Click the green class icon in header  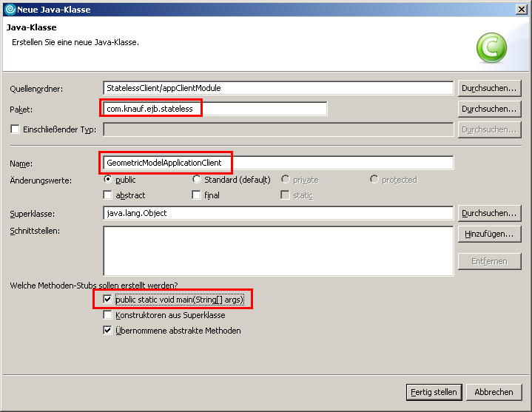[x=491, y=48]
